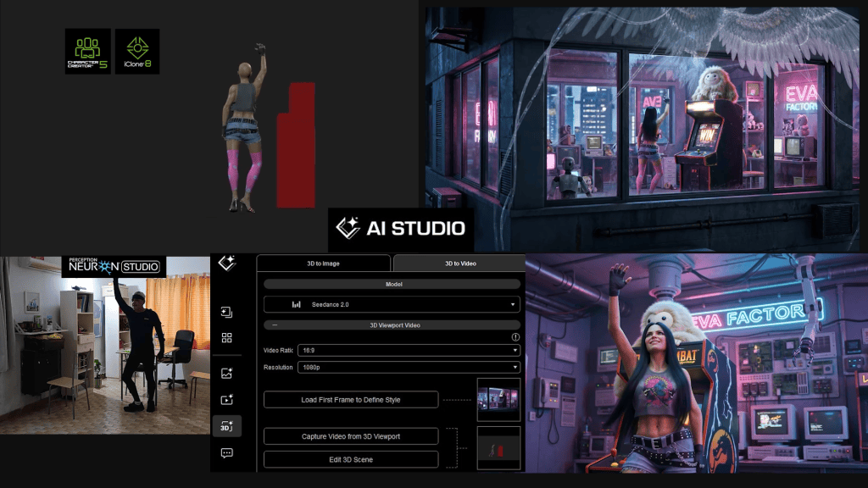Viewport: 868px width, 488px height.
Task: Open the Video Ratio 16:9 dropdown
Action: tap(409, 350)
